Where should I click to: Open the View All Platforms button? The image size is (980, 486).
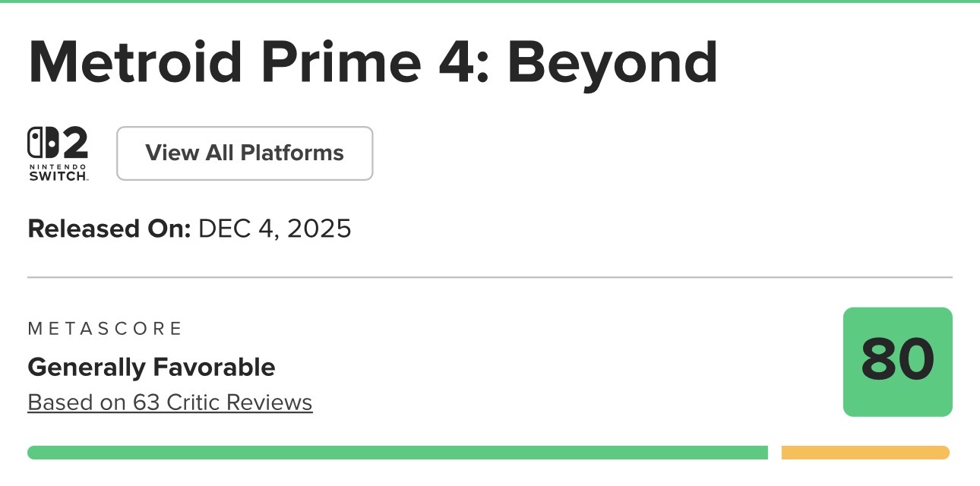click(x=245, y=153)
